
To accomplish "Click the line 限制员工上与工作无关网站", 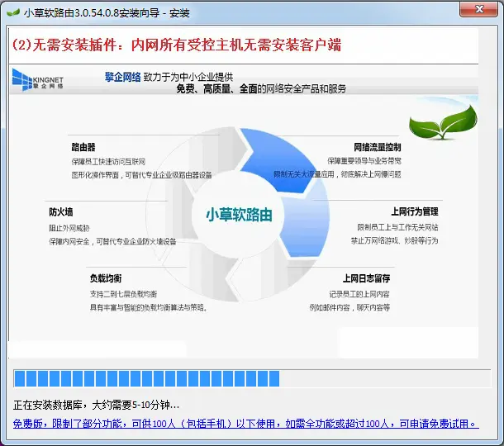I will point(397,227).
